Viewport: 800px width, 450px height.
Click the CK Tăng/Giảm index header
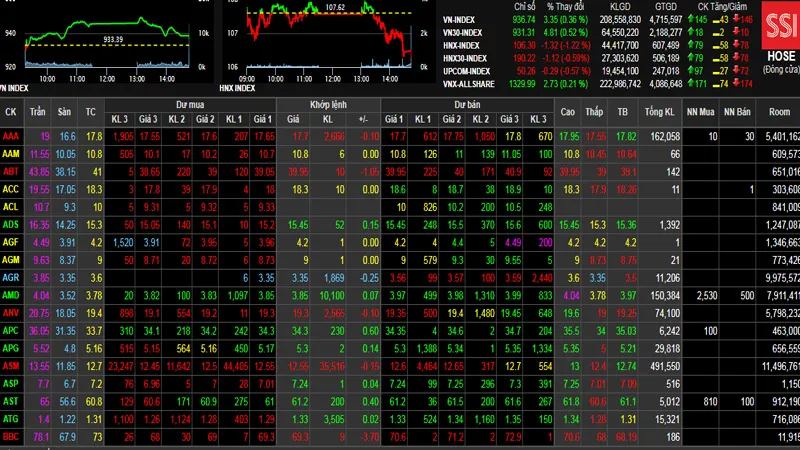tap(722, 7)
